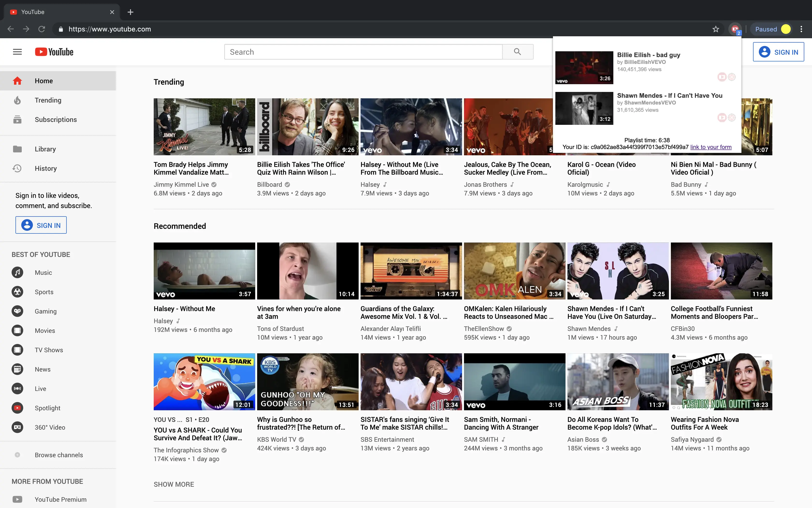Open the hamburger guide menu
Viewport: 812px width, 508px height.
17,52
